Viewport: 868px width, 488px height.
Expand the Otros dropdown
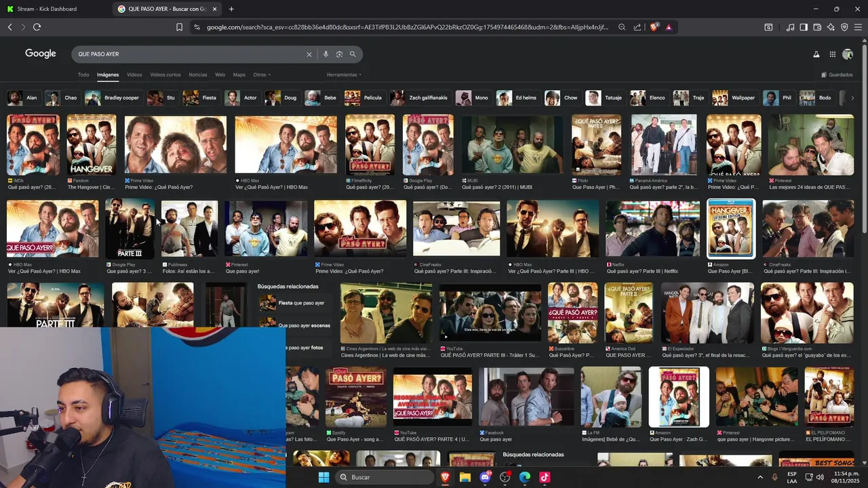[262, 75]
